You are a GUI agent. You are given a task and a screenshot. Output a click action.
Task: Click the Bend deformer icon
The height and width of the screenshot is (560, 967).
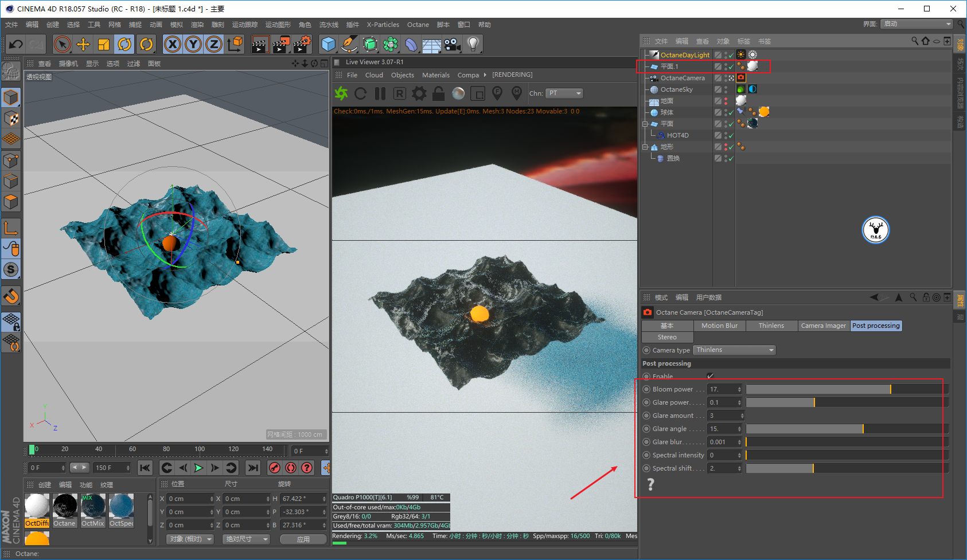(x=411, y=44)
